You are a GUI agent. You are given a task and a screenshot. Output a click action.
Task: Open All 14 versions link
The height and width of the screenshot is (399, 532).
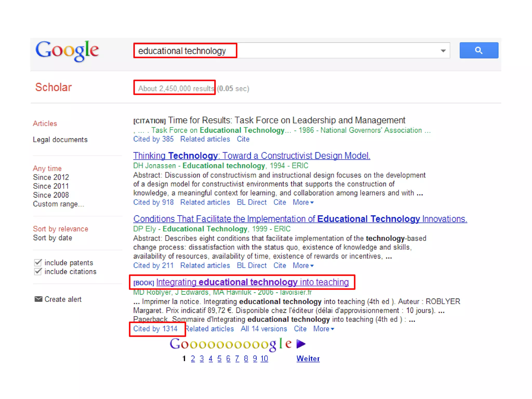tap(264, 329)
